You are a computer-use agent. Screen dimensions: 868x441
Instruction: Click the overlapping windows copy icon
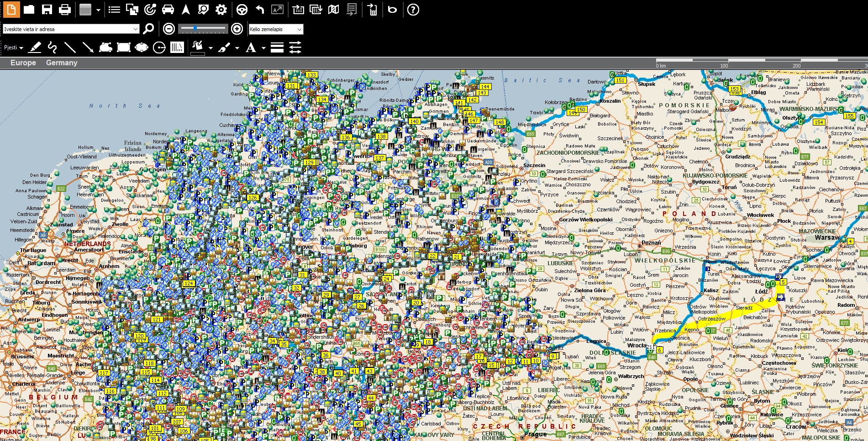[132, 10]
